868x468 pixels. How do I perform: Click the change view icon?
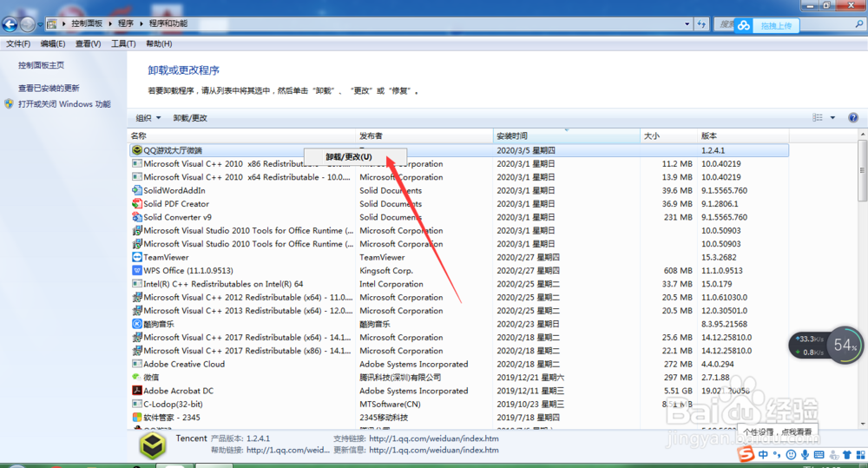(817, 117)
